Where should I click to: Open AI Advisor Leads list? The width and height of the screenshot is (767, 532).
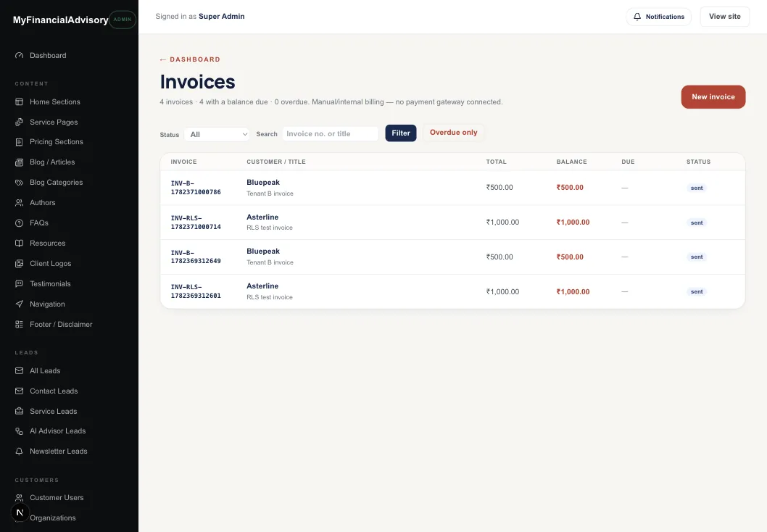(x=58, y=431)
